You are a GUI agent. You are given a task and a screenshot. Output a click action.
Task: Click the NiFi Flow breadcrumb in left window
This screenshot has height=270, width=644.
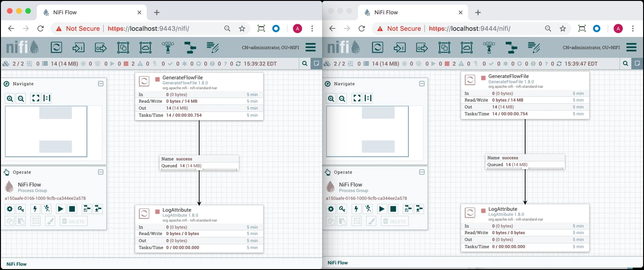pyautogui.click(x=17, y=264)
